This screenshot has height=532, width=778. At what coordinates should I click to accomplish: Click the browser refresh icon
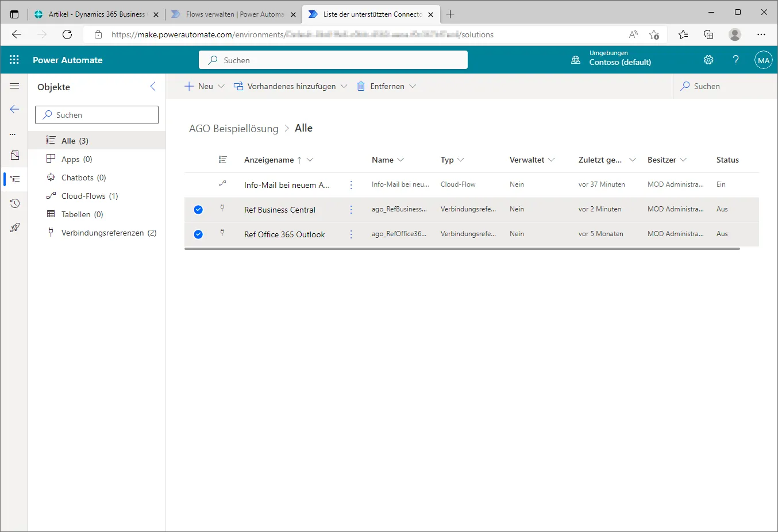[67, 34]
